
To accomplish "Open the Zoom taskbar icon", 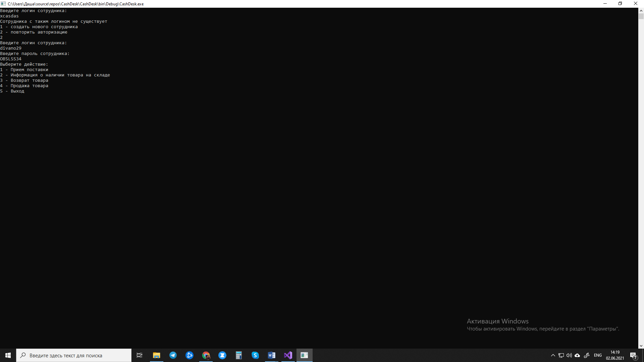I will click(222, 355).
